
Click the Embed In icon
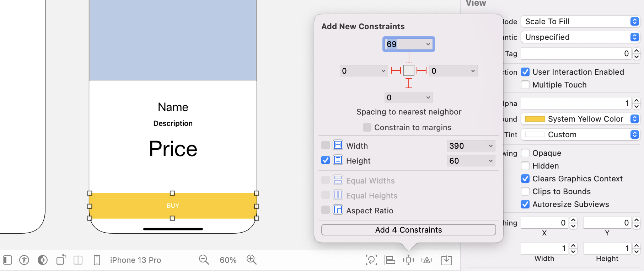(x=446, y=260)
